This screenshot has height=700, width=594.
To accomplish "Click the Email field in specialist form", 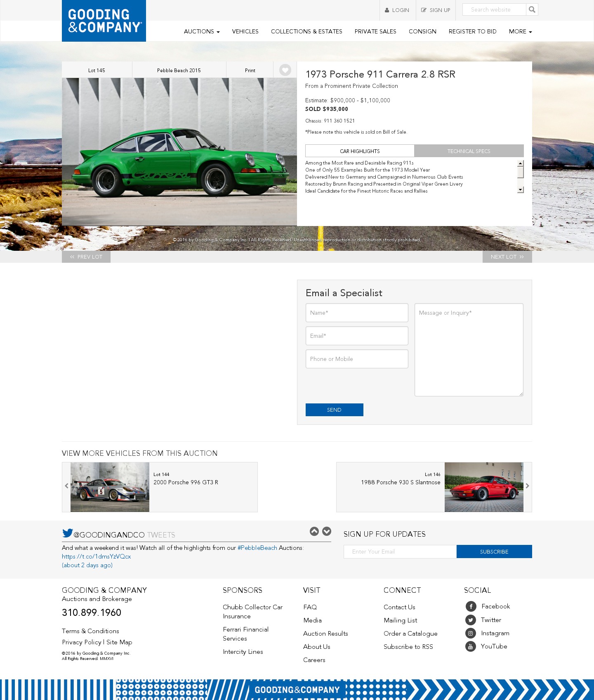I will coord(357,336).
